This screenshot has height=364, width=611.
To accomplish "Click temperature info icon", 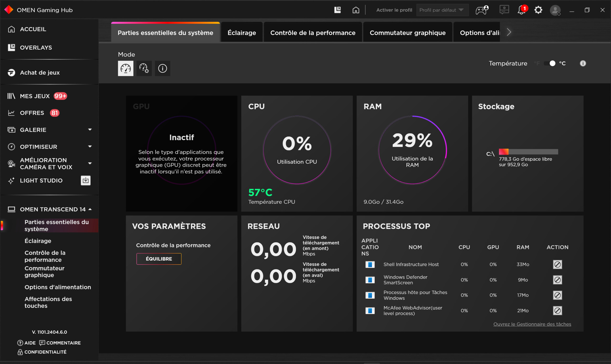I will (x=583, y=63).
